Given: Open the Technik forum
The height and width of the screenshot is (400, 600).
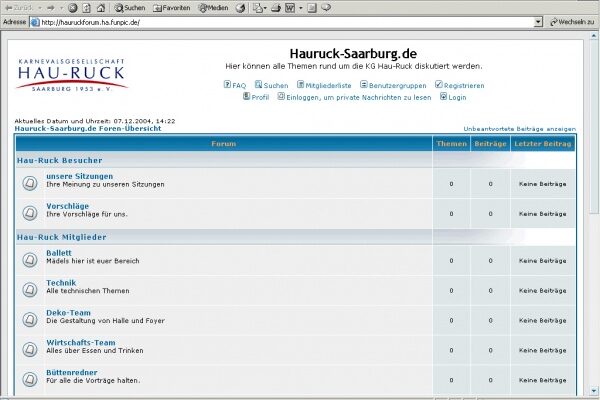Looking at the screenshot, I should coord(61,283).
